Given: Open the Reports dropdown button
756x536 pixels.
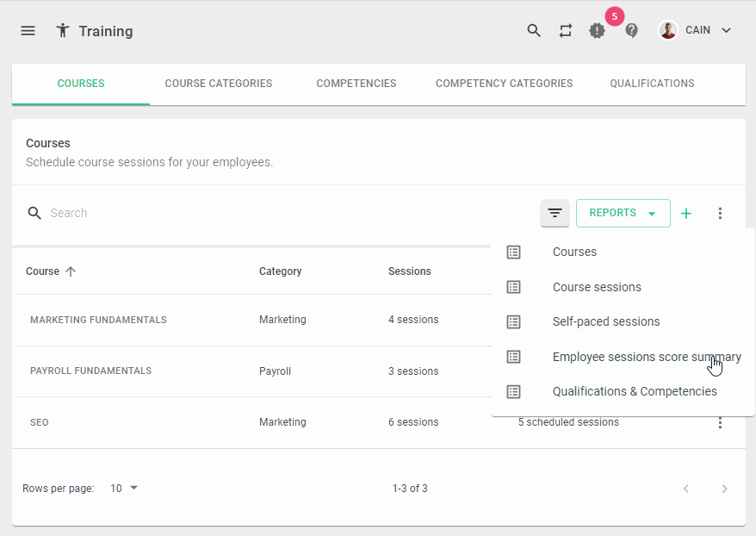Looking at the screenshot, I should (623, 213).
